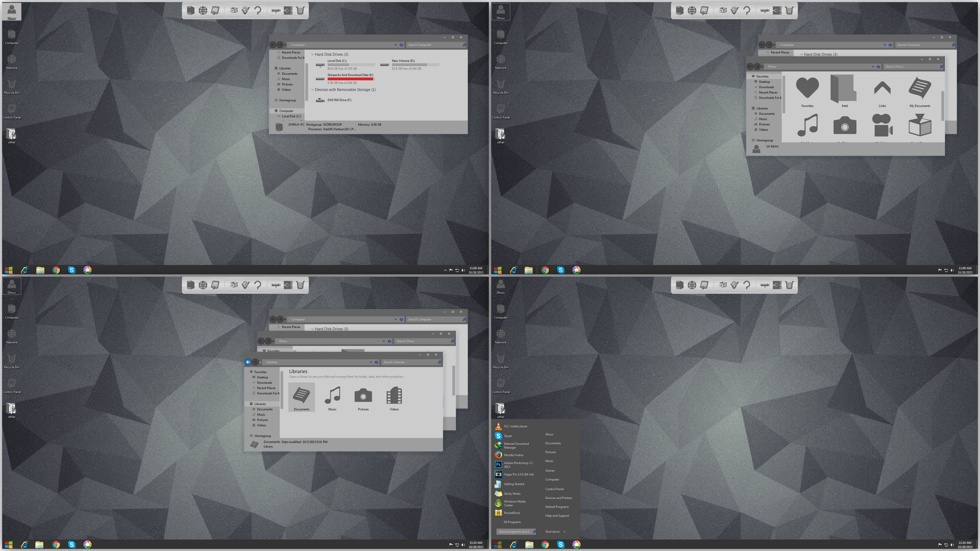The image size is (980, 551).
Task: Open Shut down options arrow in Start menu
Action: [565, 532]
